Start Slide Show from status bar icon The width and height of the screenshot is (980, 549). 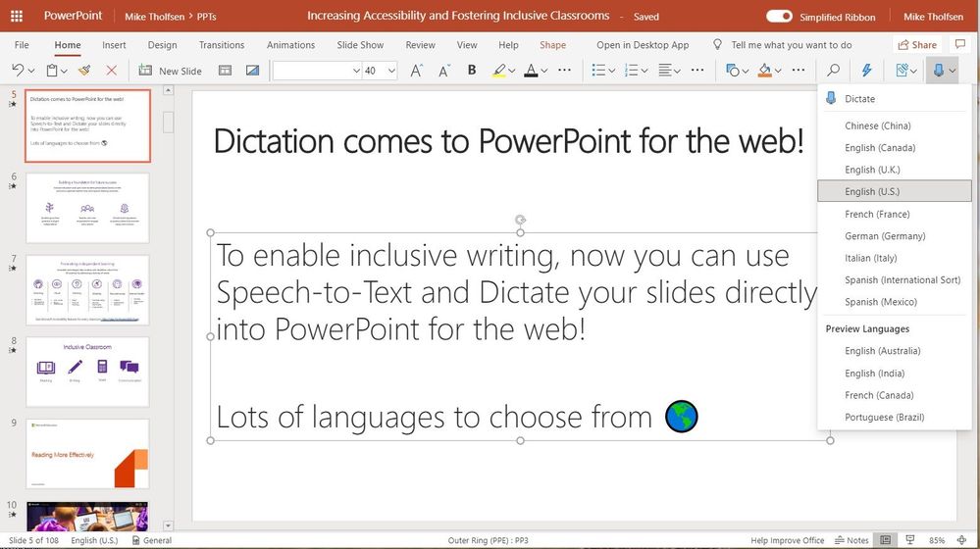tap(910, 540)
